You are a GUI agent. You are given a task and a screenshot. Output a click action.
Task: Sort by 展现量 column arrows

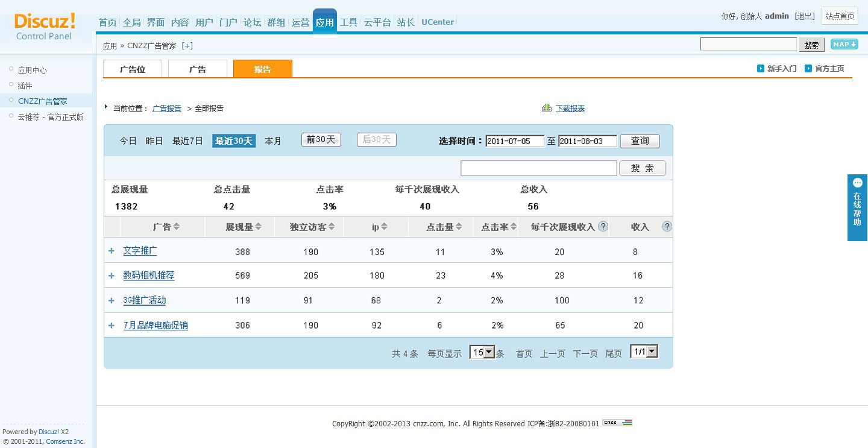pos(258,227)
